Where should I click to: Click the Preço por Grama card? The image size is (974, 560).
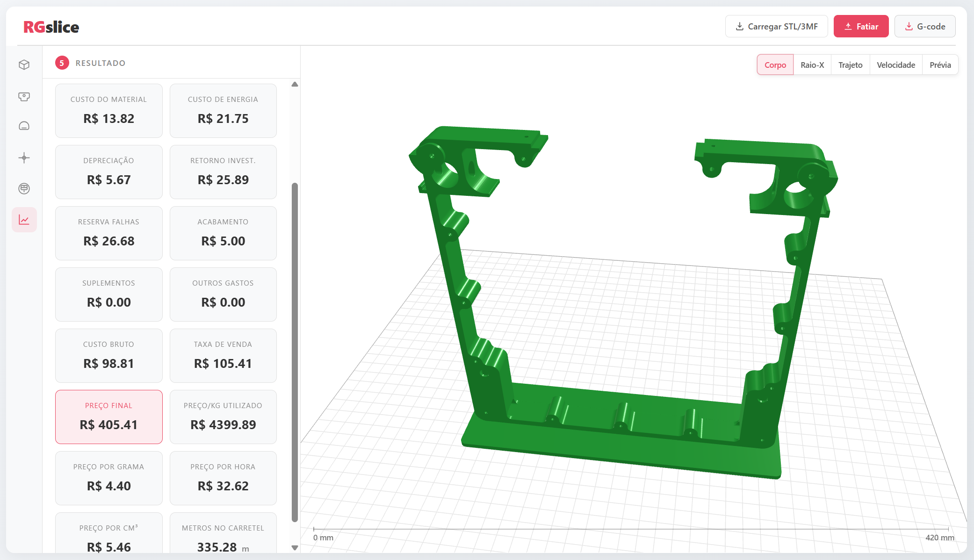109,478
